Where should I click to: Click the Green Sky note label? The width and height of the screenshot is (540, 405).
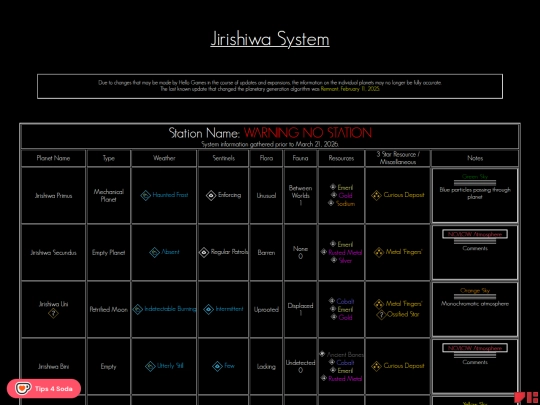pos(475,177)
